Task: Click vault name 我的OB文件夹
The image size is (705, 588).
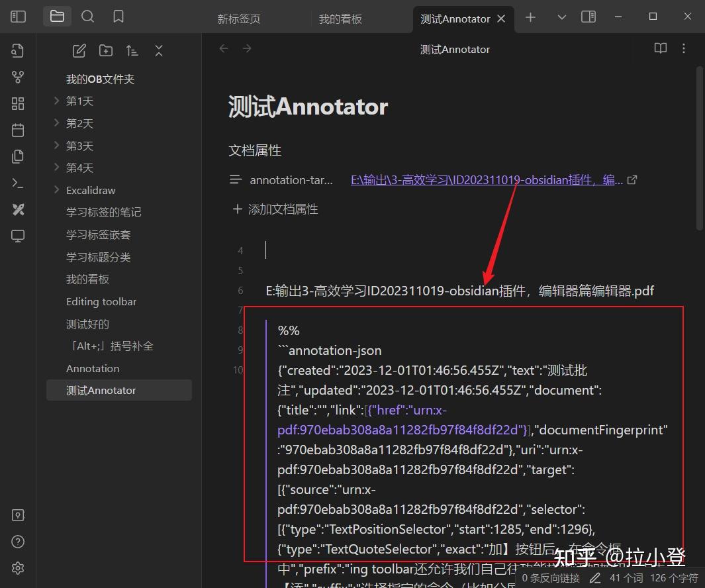Action: 100,79
